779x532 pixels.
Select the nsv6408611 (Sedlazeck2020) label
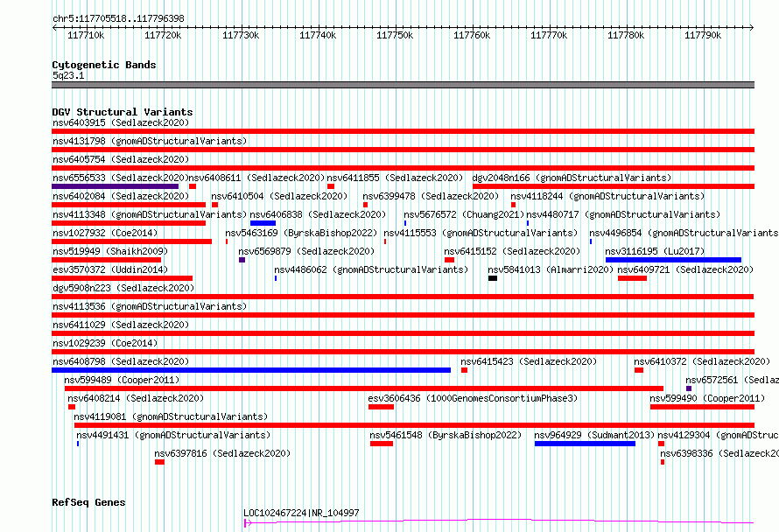[256, 178]
